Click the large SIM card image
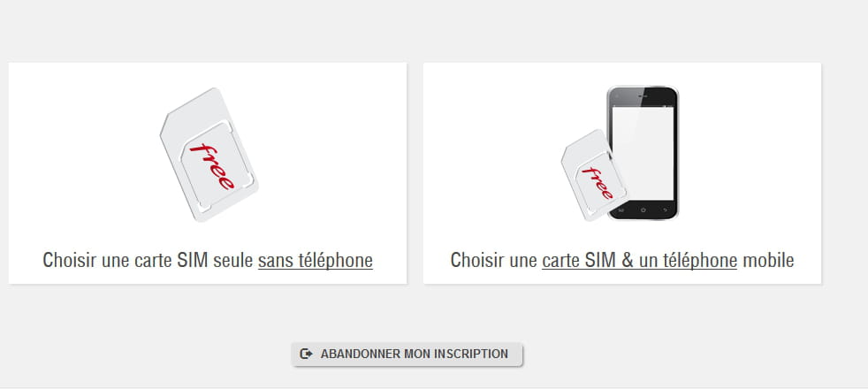868x389 pixels. (209, 155)
